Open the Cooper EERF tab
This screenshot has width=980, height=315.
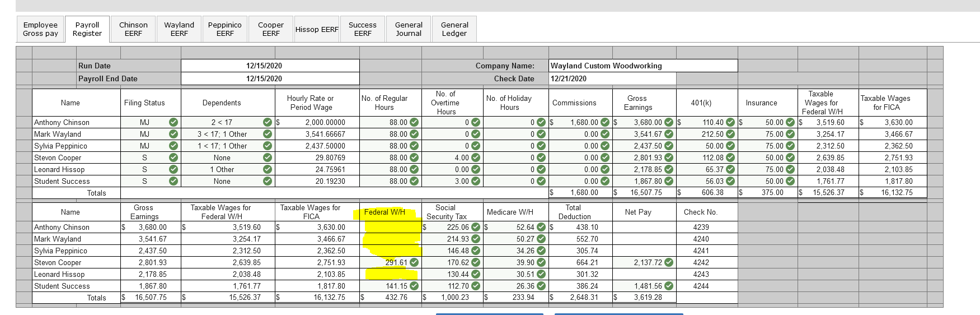click(x=271, y=29)
